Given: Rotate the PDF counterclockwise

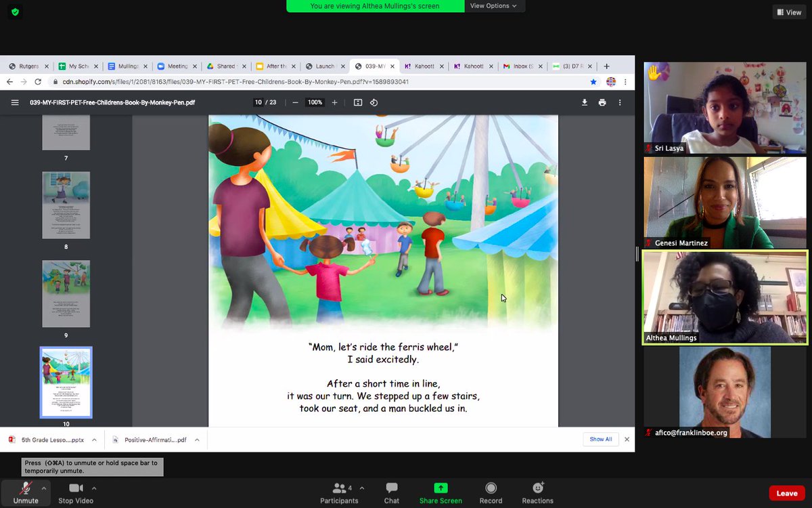Looking at the screenshot, I should (374, 102).
